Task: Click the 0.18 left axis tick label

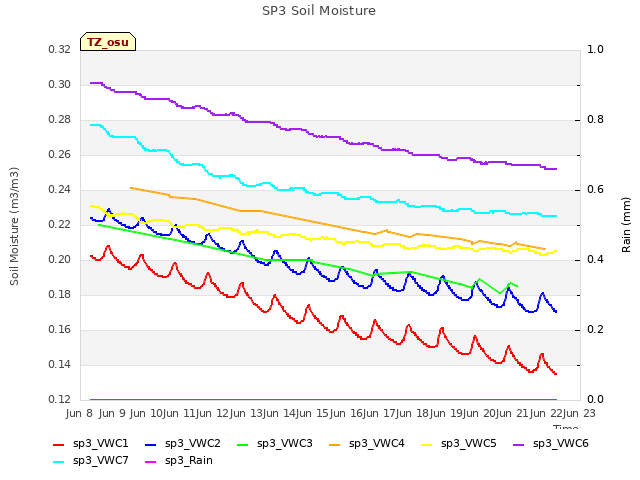Action: (x=60, y=295)
